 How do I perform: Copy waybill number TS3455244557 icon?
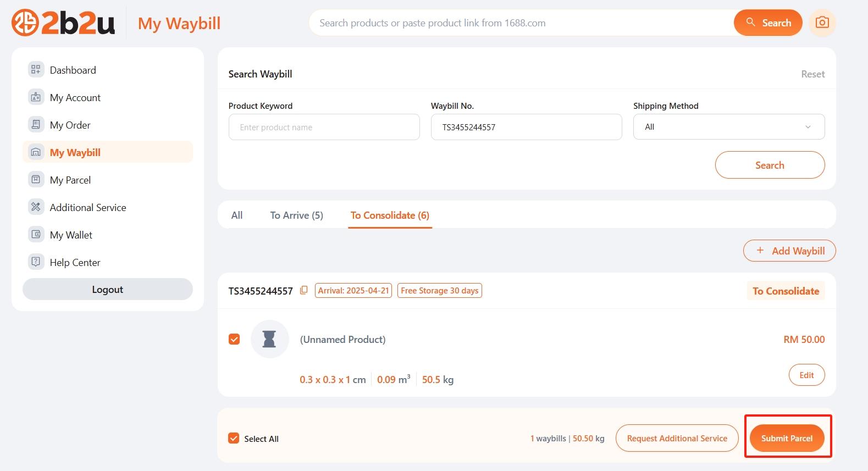(303, 290)
